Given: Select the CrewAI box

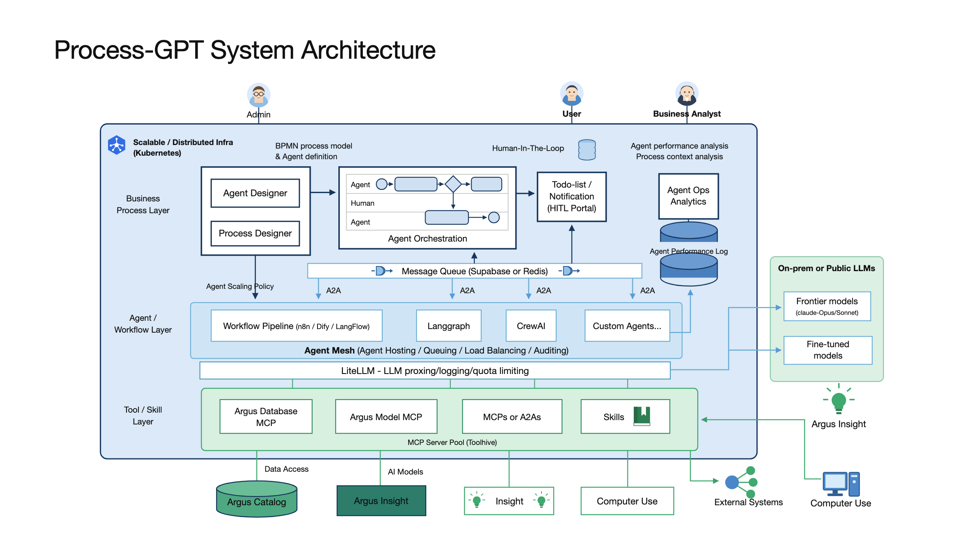Looking at the screenshot, I should point(531,326).
